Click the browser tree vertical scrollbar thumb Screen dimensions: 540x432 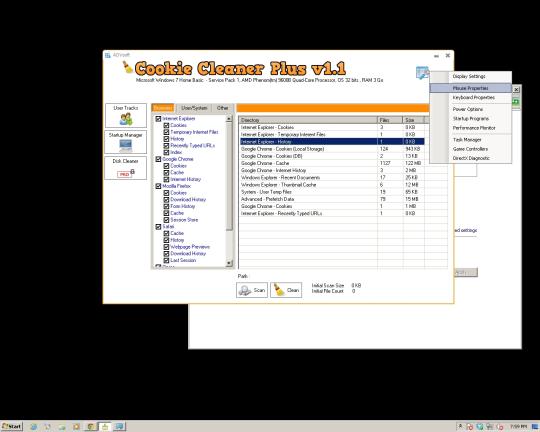229,176
